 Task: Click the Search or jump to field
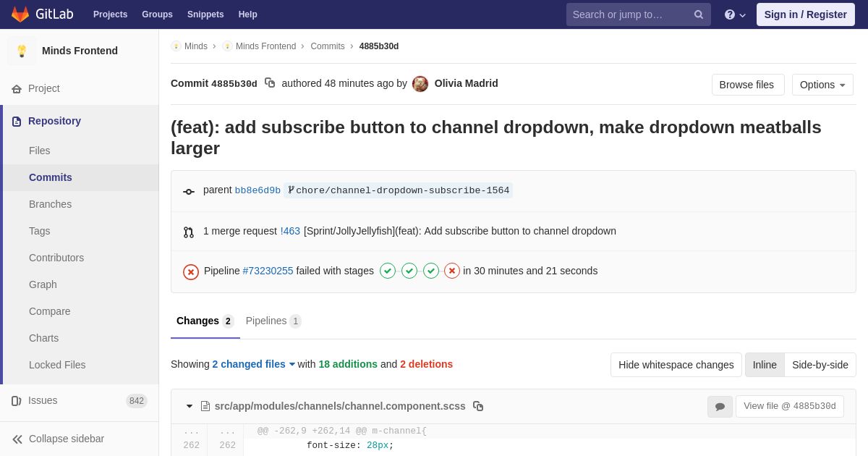[639, 14]
